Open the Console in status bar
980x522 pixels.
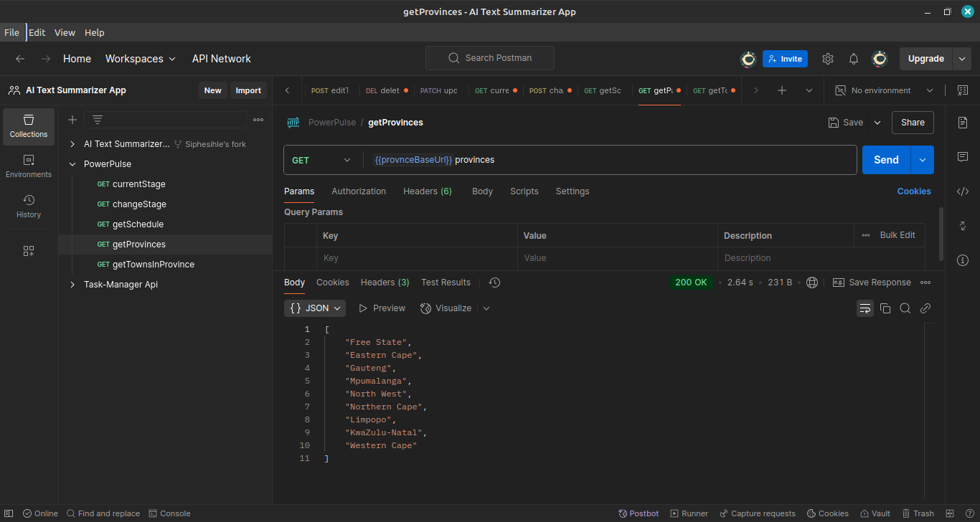tap(170, 513)
